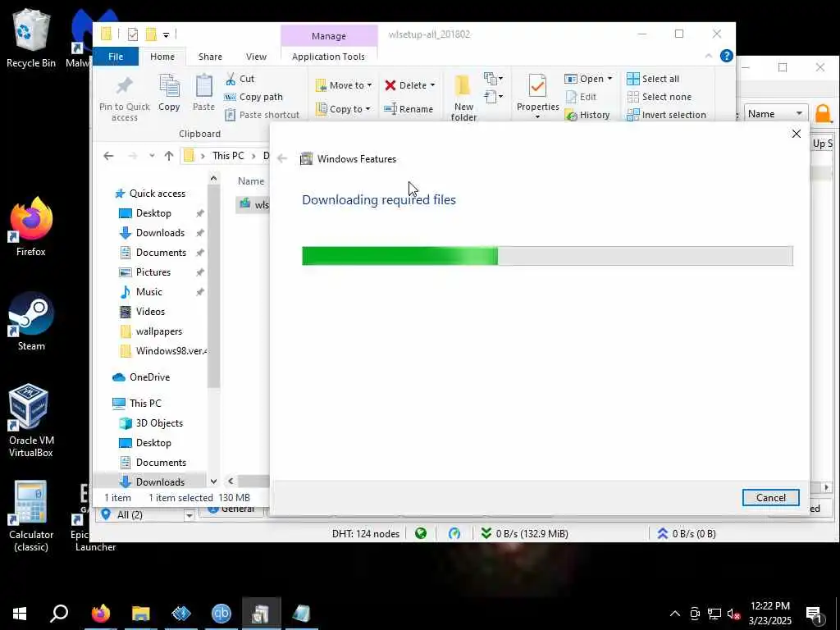Create a New folder from ribbon
The image size is (840, 630).
(x=463, y=98)
